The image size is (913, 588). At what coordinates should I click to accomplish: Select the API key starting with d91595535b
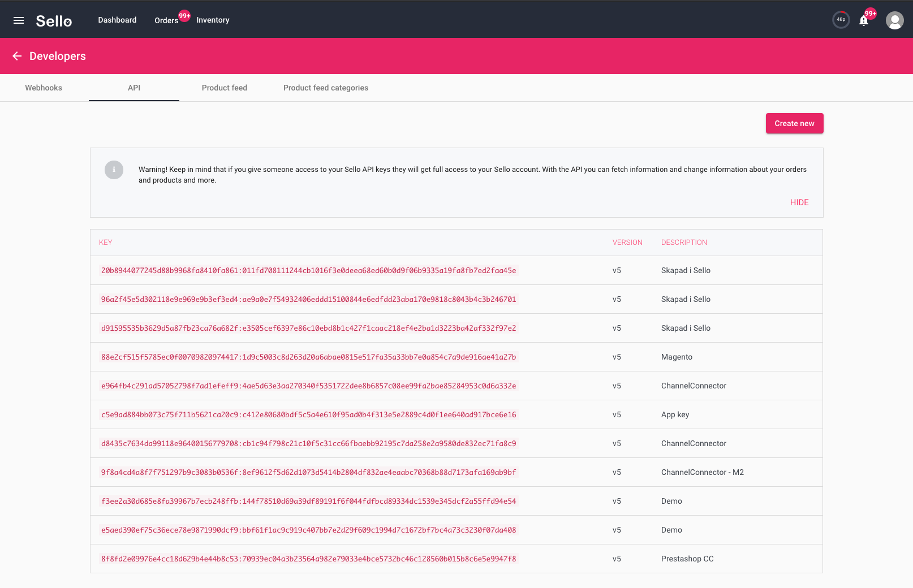click(309, 328)
